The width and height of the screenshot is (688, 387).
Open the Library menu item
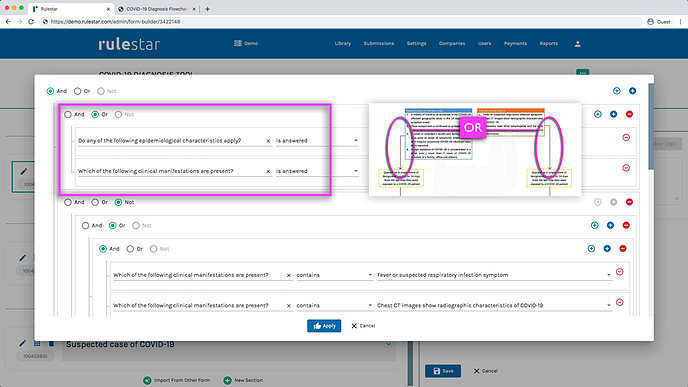pyautogui.click(x=343, y=43)
